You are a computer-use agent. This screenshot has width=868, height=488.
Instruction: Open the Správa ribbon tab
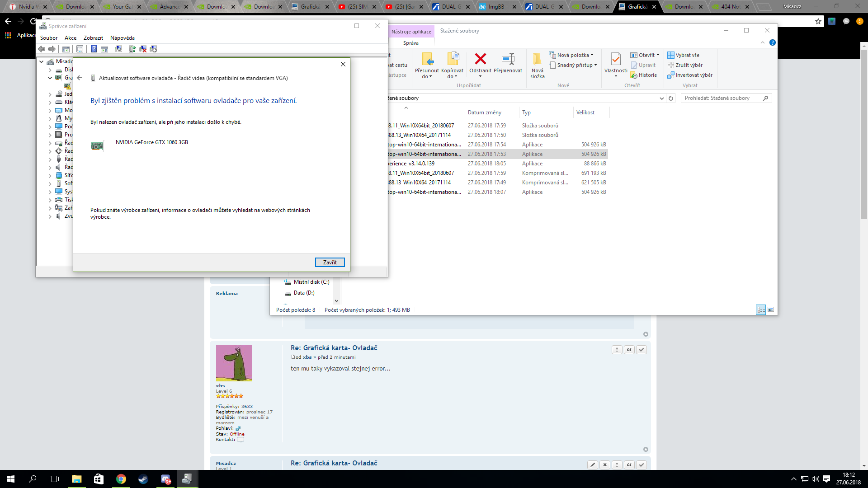411,43
